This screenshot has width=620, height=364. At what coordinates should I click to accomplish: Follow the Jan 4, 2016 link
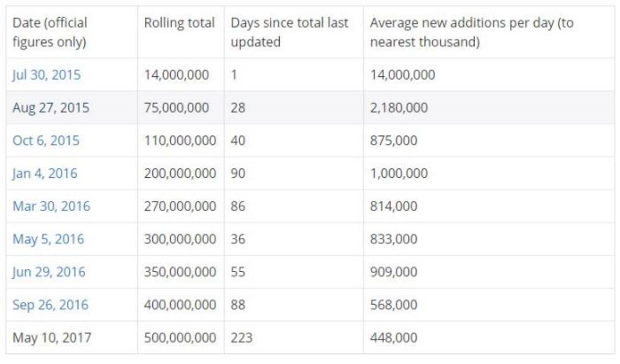[45, 173]
